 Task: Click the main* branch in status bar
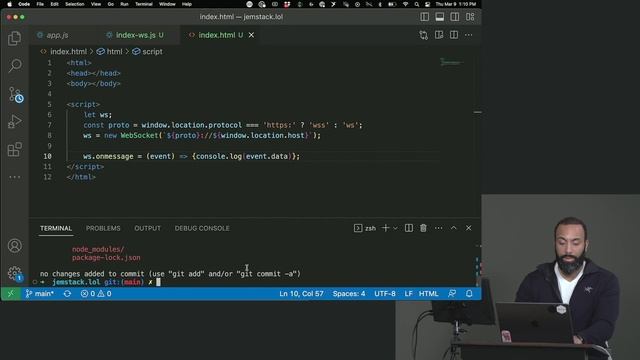40,293
